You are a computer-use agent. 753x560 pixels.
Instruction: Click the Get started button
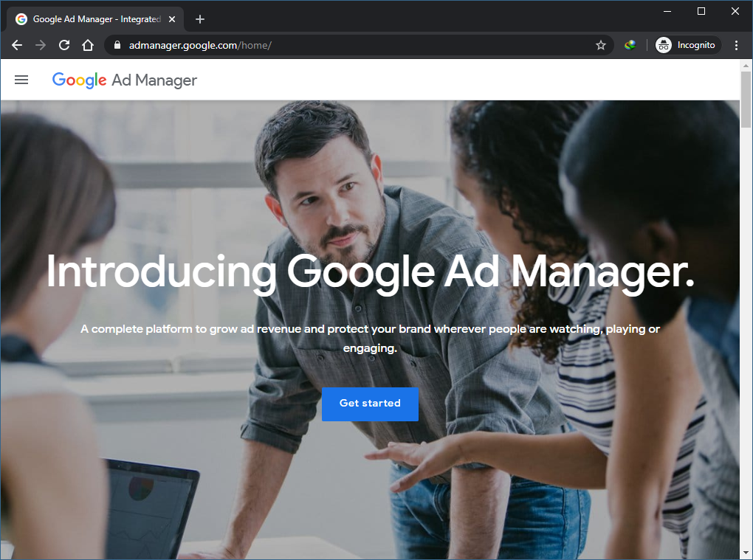pyautogui.click(x=370, y=404)
